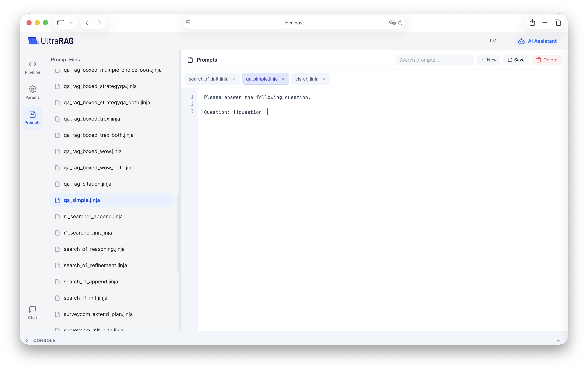Expand the Console panel chevron
The width and height of the screenshot is (588, 371).
558,341
